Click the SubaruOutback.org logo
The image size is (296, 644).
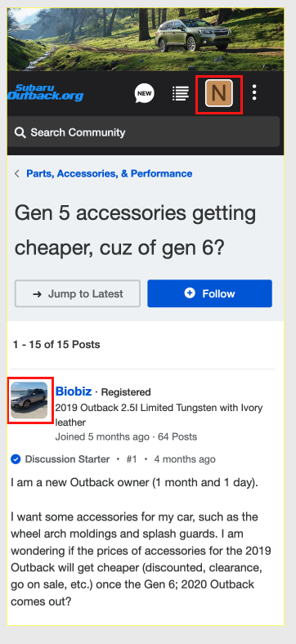(46, 93)
